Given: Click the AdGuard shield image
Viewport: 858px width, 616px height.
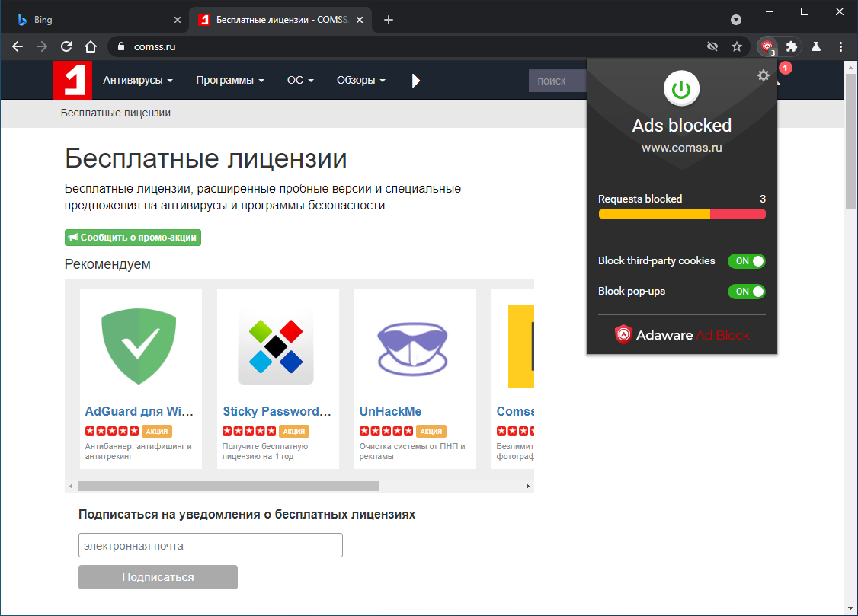Looking at the screenshot, I should [x=139, y=346].
